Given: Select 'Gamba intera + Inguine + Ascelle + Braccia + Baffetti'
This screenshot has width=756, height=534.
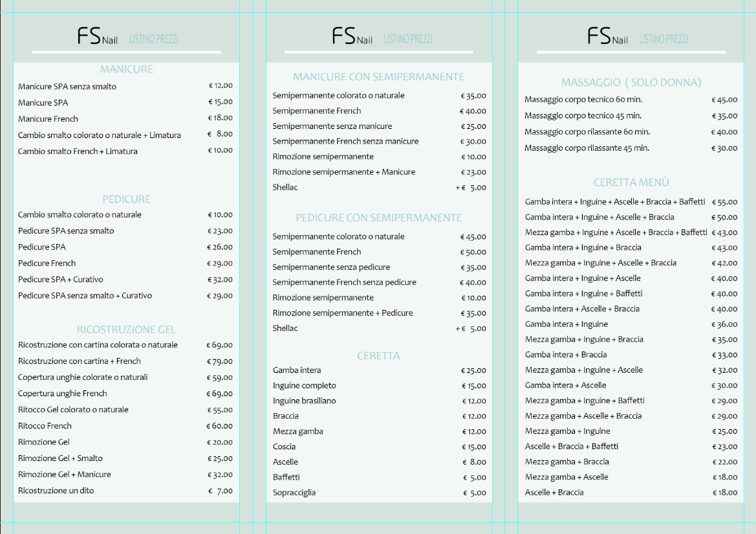Looking at the screenshot, I should point(615,202).
